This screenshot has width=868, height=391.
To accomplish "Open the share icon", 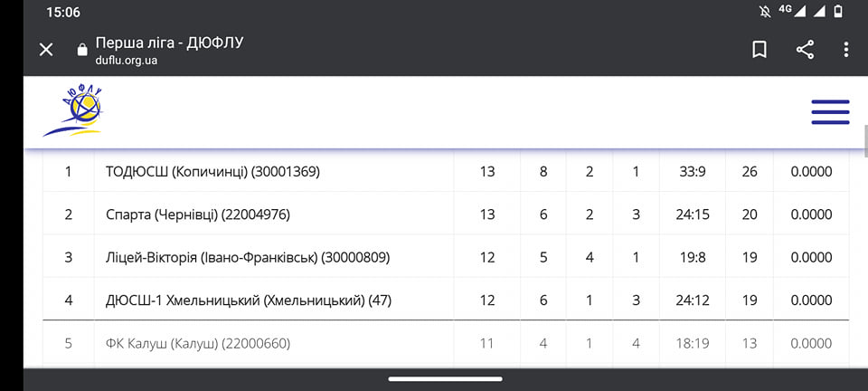I will click(805, 50).
